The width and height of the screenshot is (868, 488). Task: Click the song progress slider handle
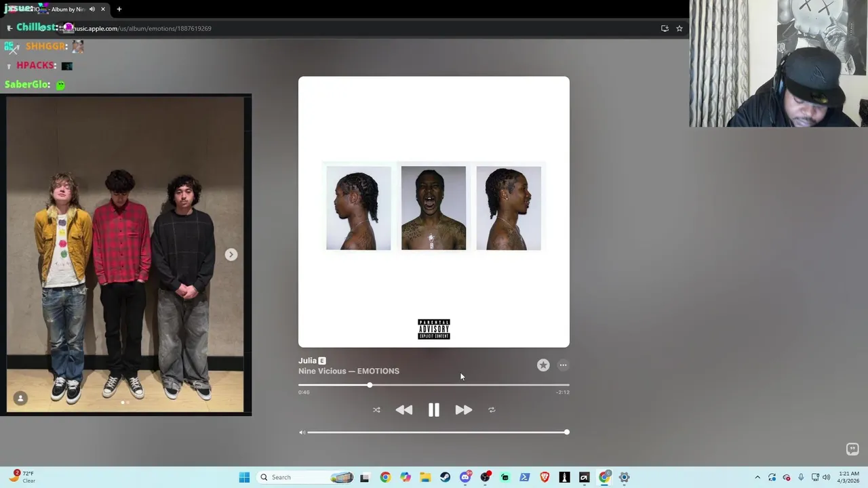coord(370,385)
